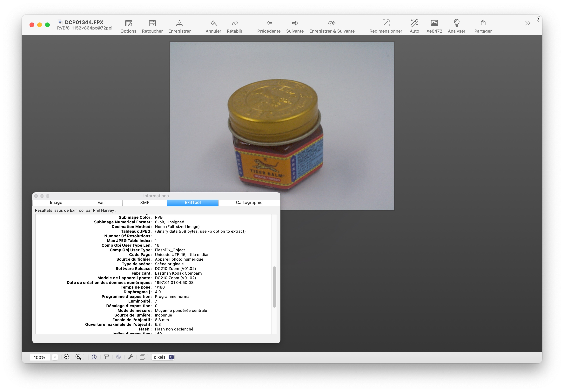Click the 100% zoom field

pyautogui.click(x=40, y=357)
